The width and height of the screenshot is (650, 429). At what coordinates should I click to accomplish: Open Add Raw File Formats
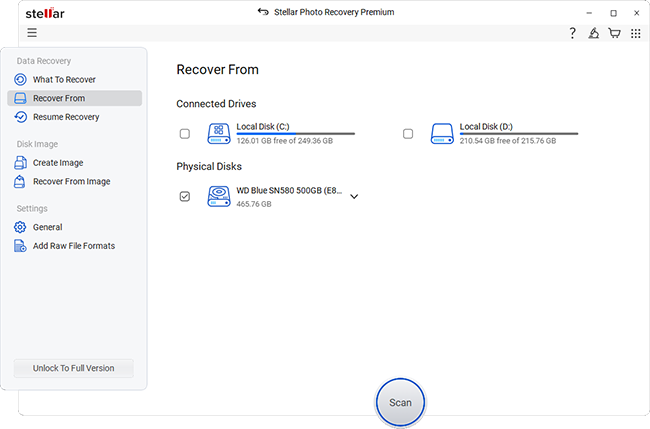click(75, 246)
